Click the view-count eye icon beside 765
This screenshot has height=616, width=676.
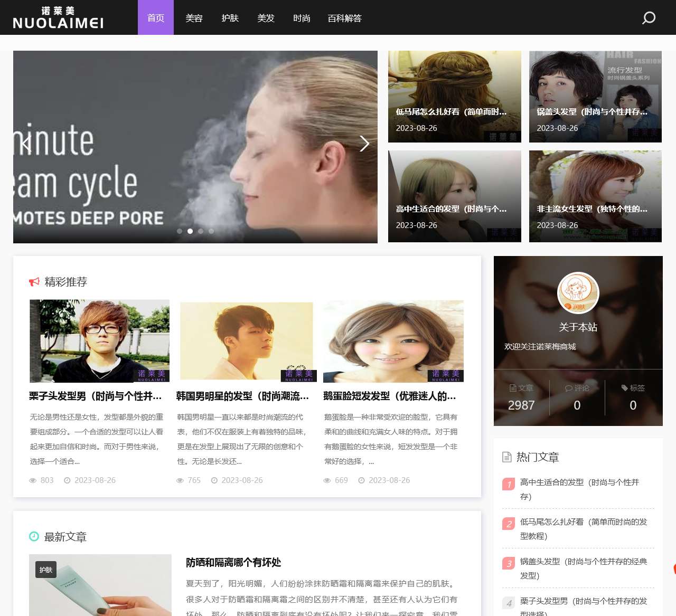180,480
